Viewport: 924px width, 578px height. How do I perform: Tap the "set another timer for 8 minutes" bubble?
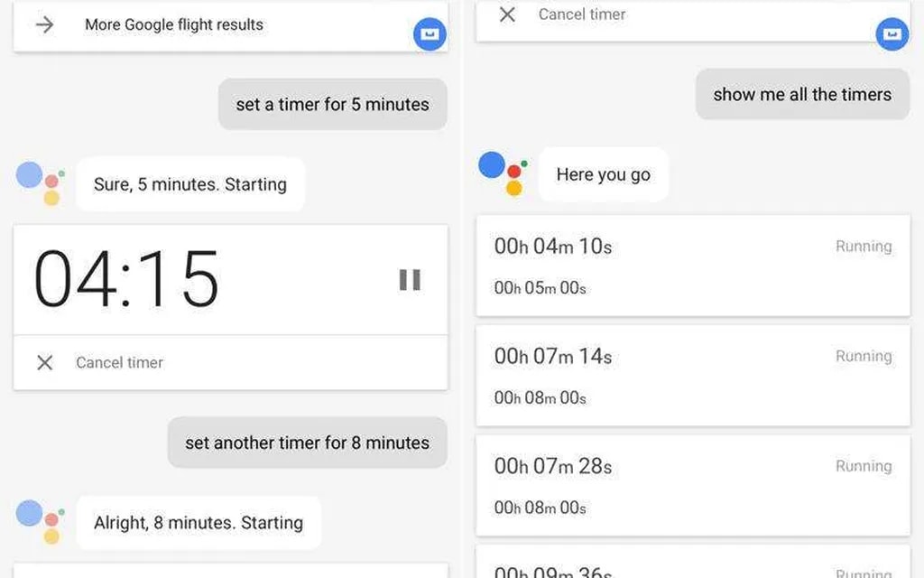[307, 443]
